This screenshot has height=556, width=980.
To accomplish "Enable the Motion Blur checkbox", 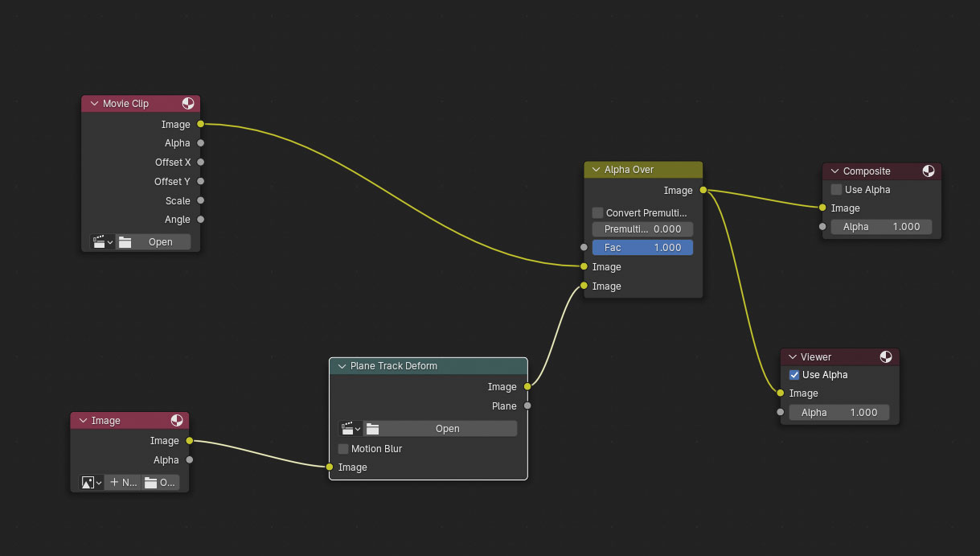I will 343,449.
